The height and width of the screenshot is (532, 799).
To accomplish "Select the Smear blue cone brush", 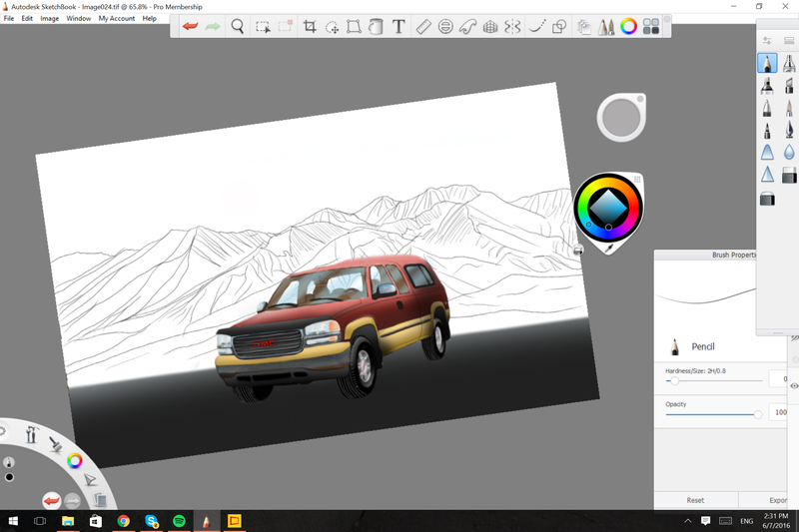I will [767, 153].
